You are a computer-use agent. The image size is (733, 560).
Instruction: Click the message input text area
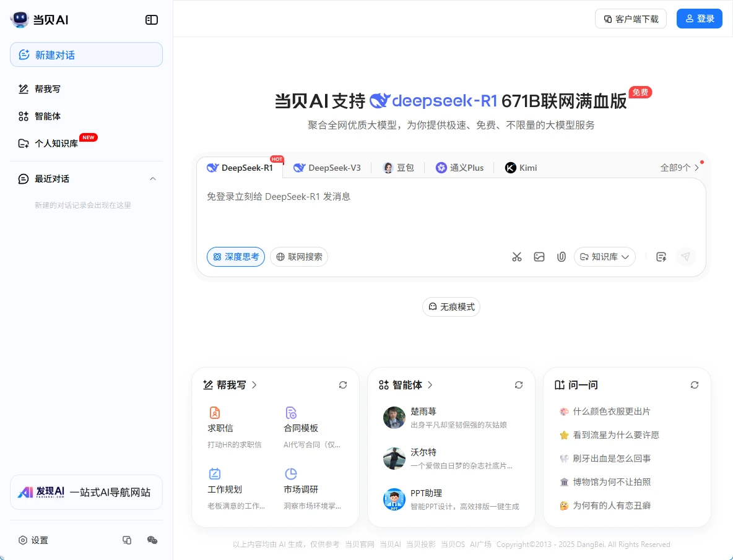pyautogui.click(x=451, y=213)
